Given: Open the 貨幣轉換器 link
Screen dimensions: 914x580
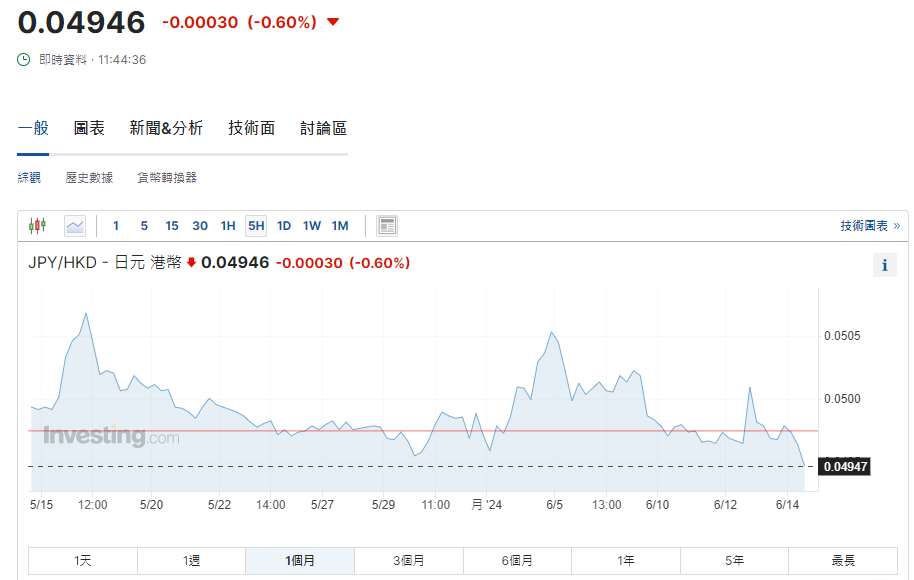Looking at the screenshot, I should pos(167,178).
